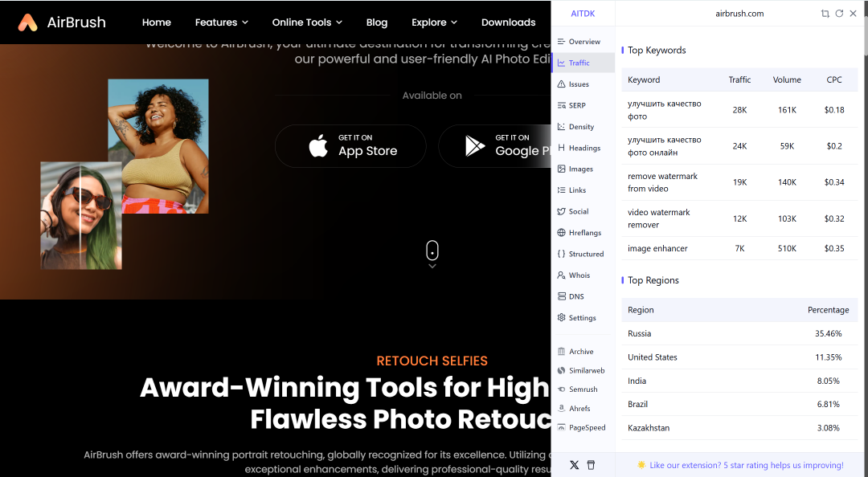Viewport: 868px width, 477px height.
Task: Click the India region row
Action: tap(739, 381)
